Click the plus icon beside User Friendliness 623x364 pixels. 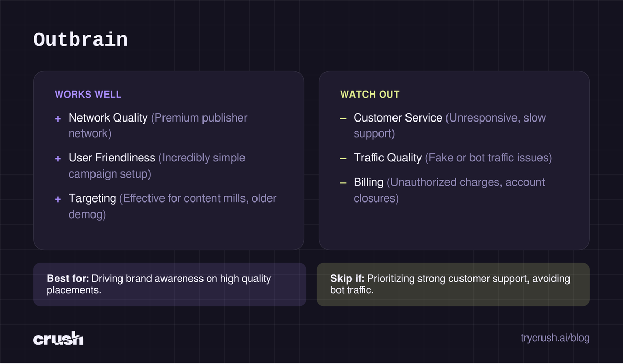pos(58,159)
